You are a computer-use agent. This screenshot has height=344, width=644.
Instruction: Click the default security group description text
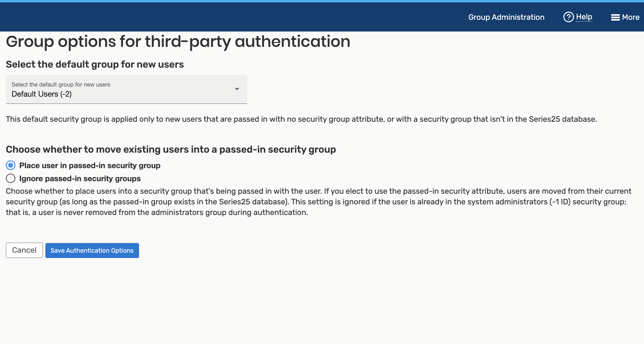pos(301,119)
